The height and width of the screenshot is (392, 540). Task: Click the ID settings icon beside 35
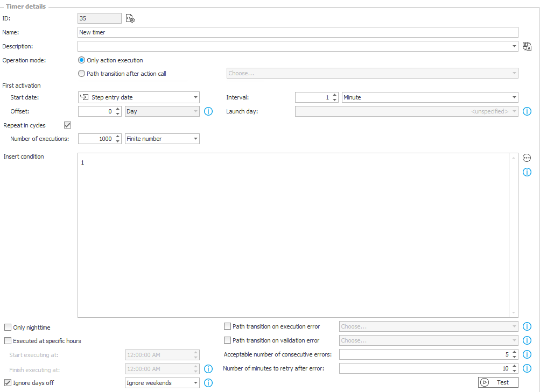click(130, 19)
